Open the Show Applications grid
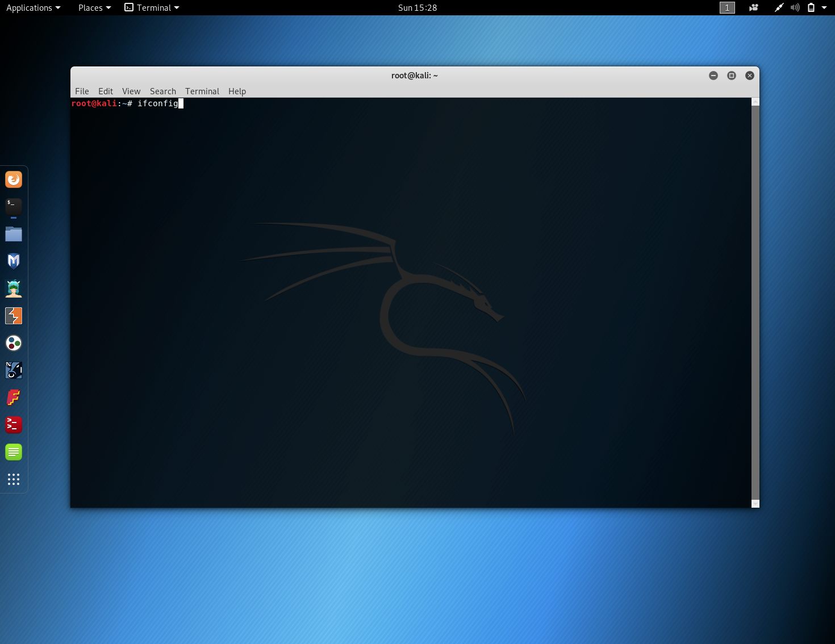Image resolution: width=835 pixels, height=644 pixels. (14, 479)
